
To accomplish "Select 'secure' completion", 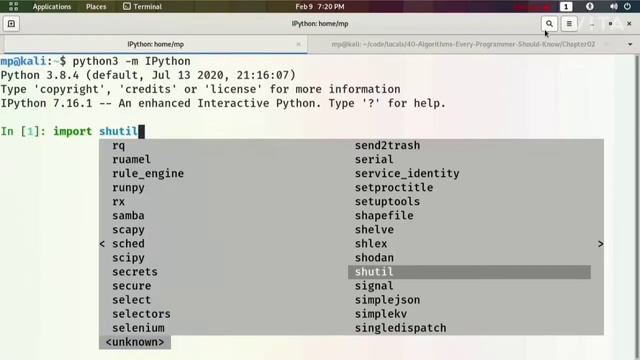I will (x=131, y=286).
